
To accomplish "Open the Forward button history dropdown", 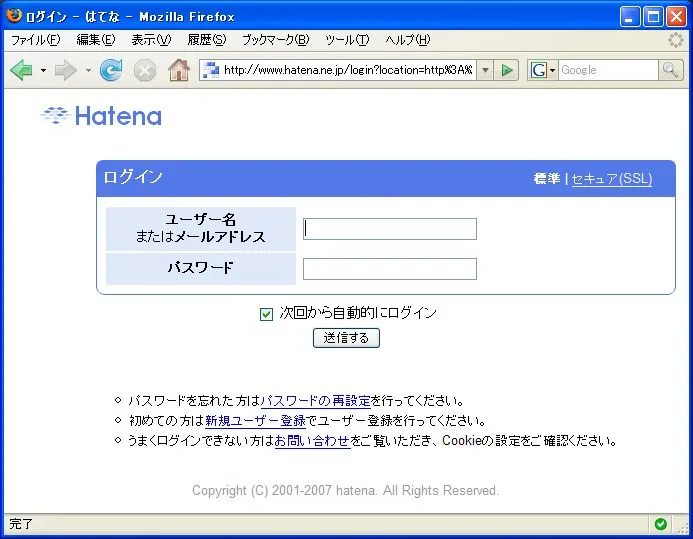I will click(88, 70).
